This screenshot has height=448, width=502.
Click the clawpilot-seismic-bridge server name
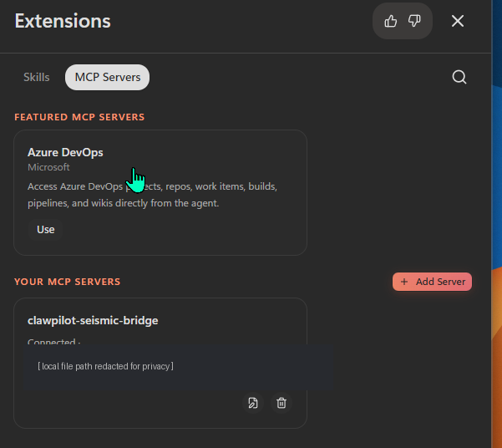click(93, 320)
